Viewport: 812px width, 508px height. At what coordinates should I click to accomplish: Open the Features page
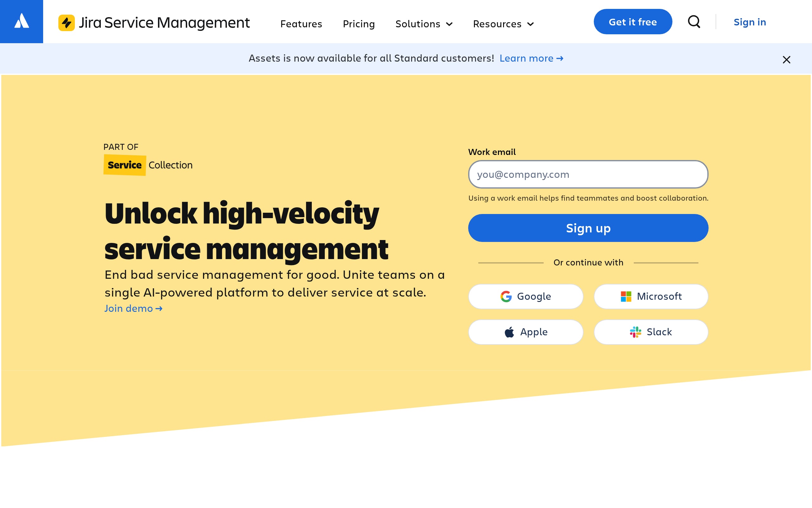tap(301, 24)
